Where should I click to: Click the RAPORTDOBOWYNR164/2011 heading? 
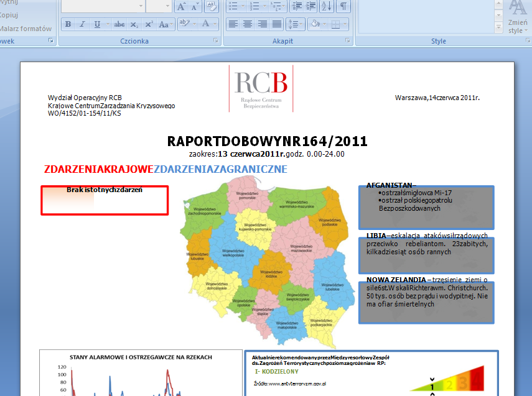tap(268, 141)
